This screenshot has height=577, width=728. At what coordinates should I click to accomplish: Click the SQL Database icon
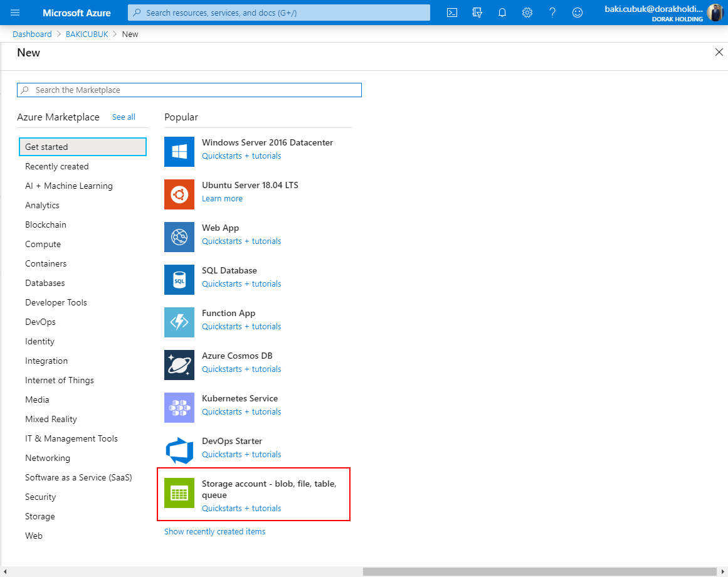179,280
